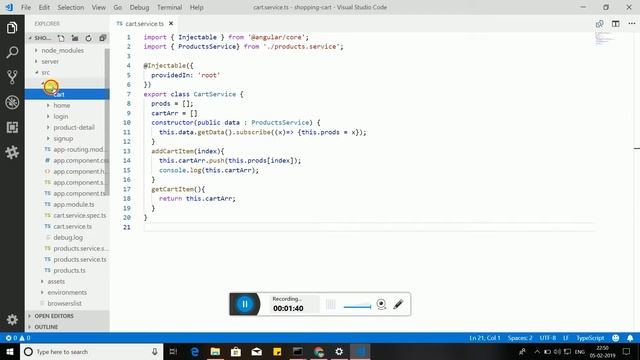Click the New Folder icon in Explorer header

click(x=75, y=38)
